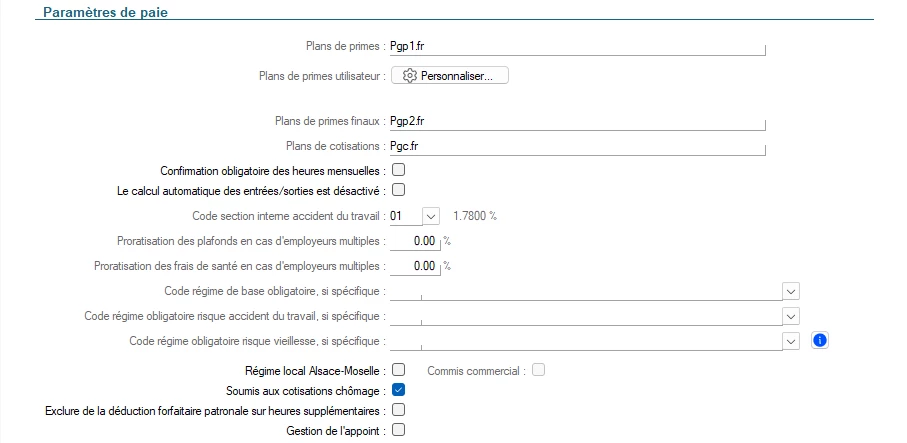Screen dimensions: 907x443
Task: Click the Plans de primes finaux field
Action: 577,121
